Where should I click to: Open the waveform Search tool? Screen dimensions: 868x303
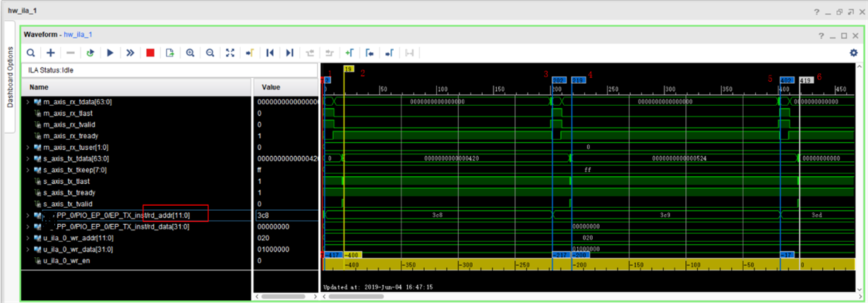pyautogui.click(x=31, y=53)
